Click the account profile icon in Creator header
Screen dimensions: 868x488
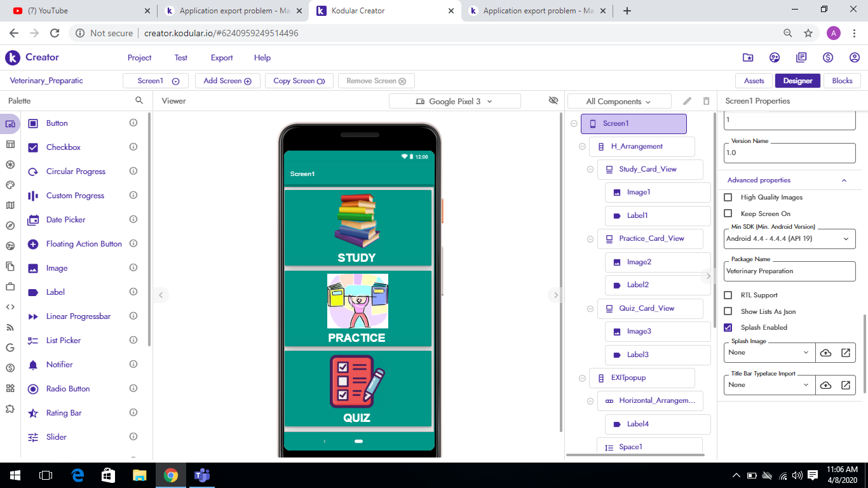point(854,57)
